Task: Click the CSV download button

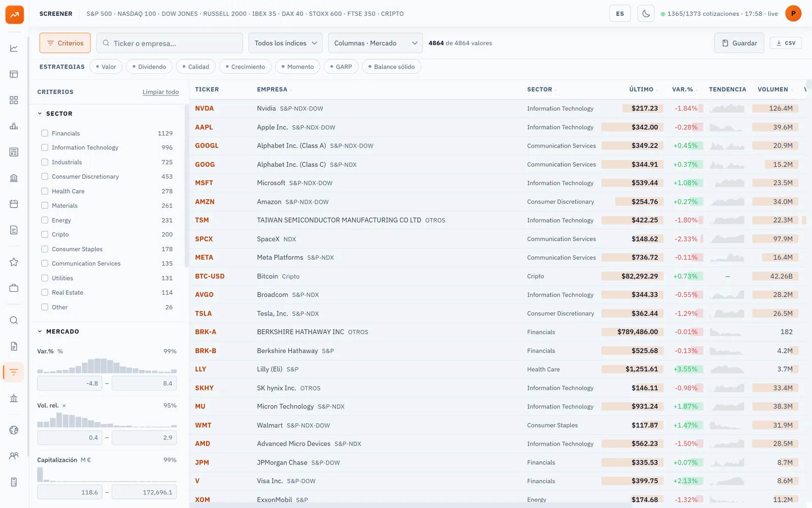Action: (x=786, y=43)
